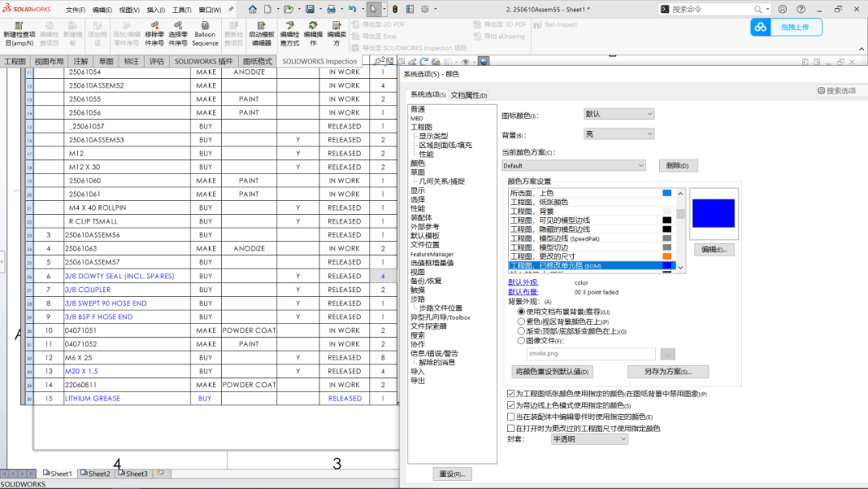This screenshot has width=868, height=489.
Task: Switch to Sheet2 at the bottom
Action: tap(95, 474)
